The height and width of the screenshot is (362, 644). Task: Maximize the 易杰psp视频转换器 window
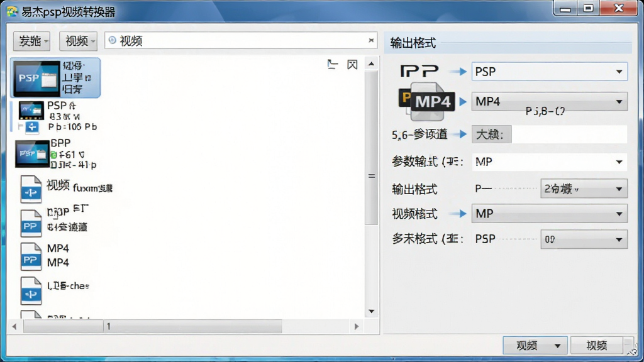click(588, 9)
